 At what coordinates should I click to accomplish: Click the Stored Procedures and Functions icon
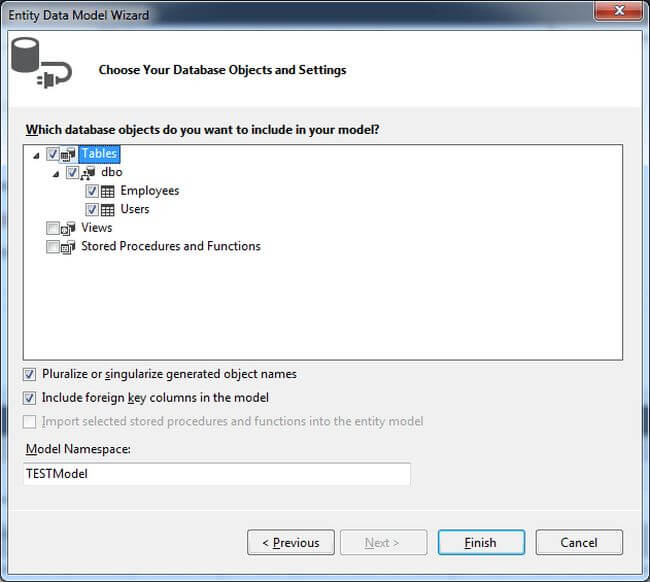coord(68,247)
